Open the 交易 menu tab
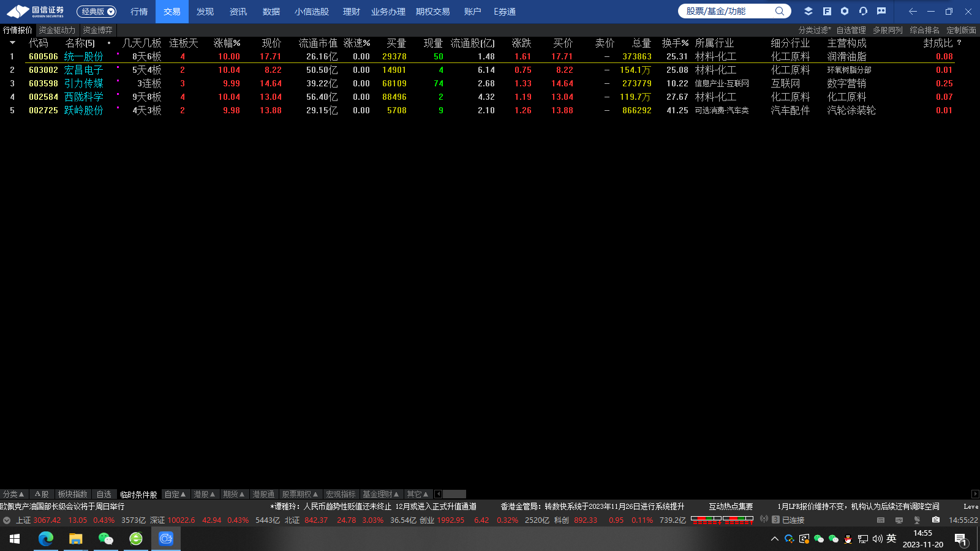 172,12
